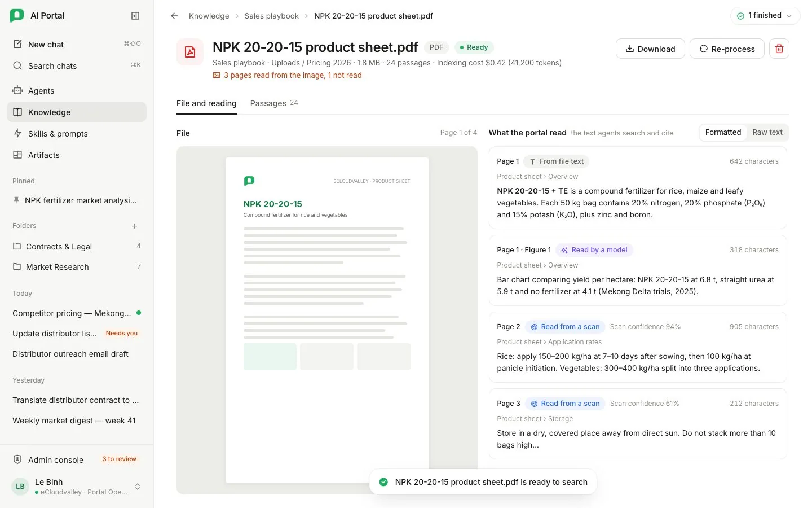The height and width of the screenshot is (508, 812).
Task: Download the product sheet PDF
Action: coord(650,49)
